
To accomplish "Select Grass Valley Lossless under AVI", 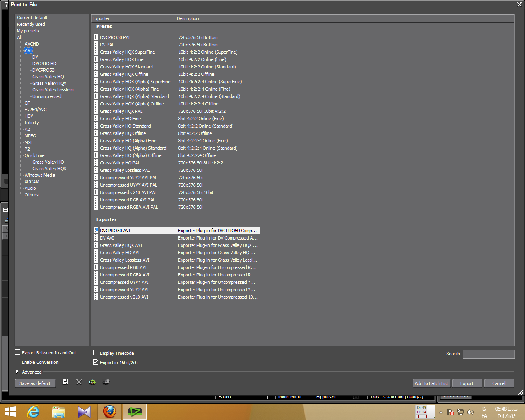I will pyautogui.click(x=53, y=90).
